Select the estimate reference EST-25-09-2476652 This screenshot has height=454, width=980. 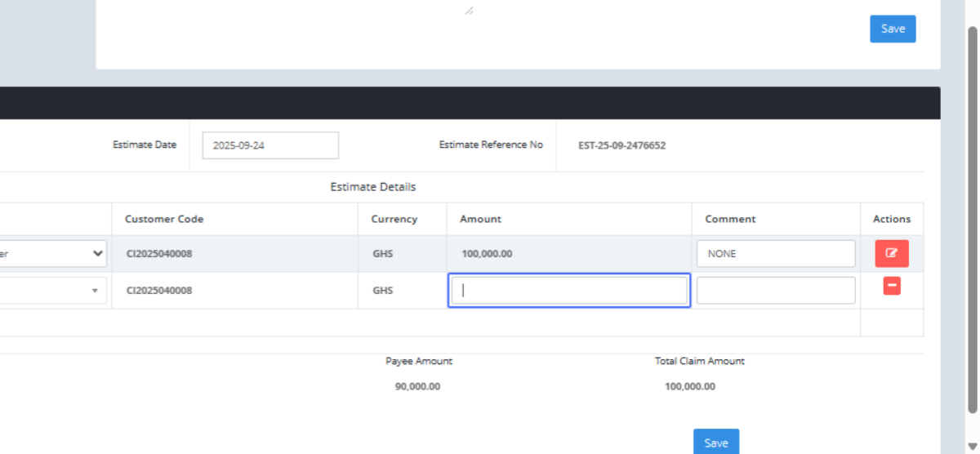621,146
